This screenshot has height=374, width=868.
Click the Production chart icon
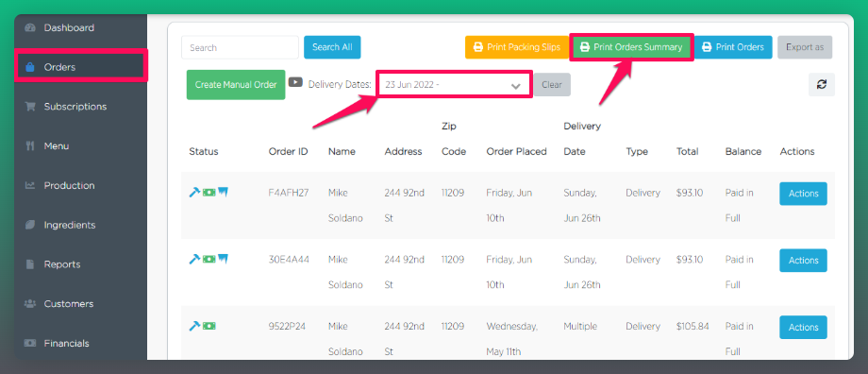click(30, 186)
